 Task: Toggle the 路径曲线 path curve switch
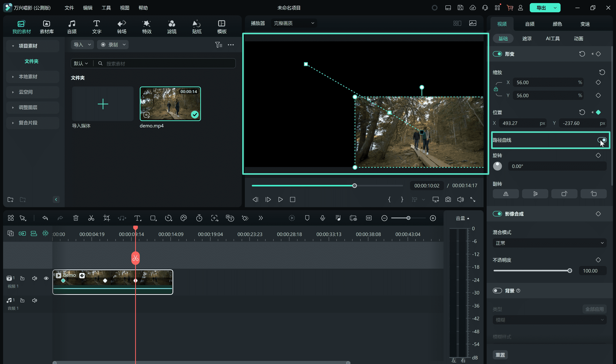click(x=602, y=140)
